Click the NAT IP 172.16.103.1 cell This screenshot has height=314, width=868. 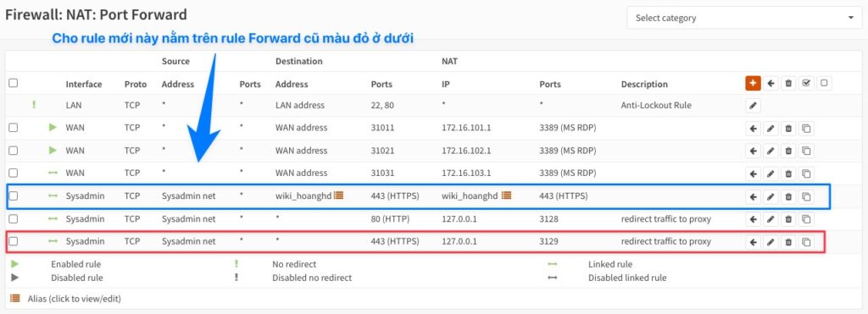click(x=466, y=173)
